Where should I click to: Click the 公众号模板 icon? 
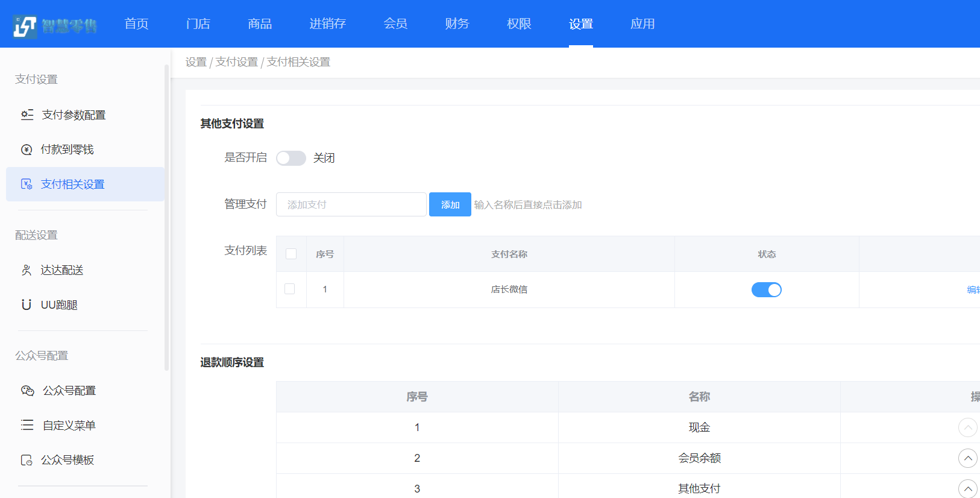[x=27, y=460]
